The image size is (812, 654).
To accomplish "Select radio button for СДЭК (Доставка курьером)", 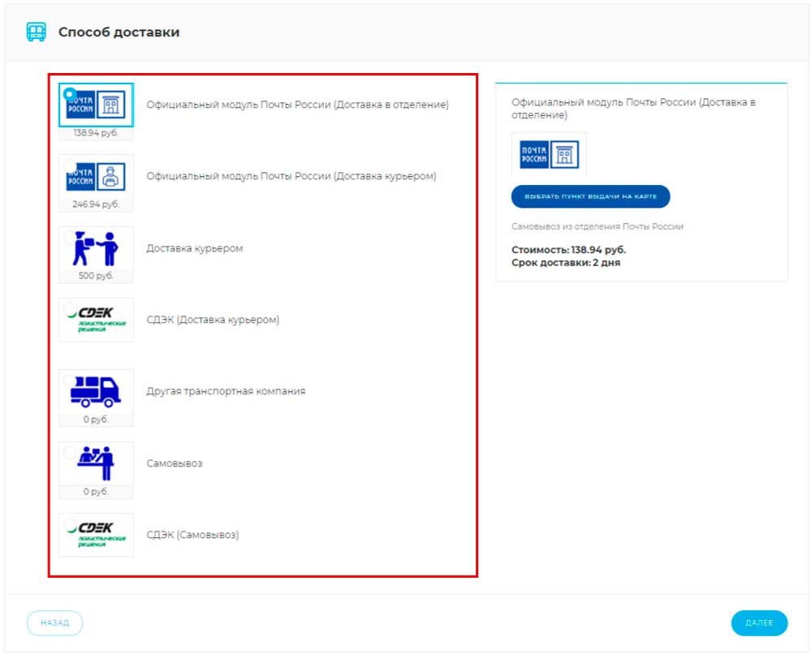I will tap(71, 309).
